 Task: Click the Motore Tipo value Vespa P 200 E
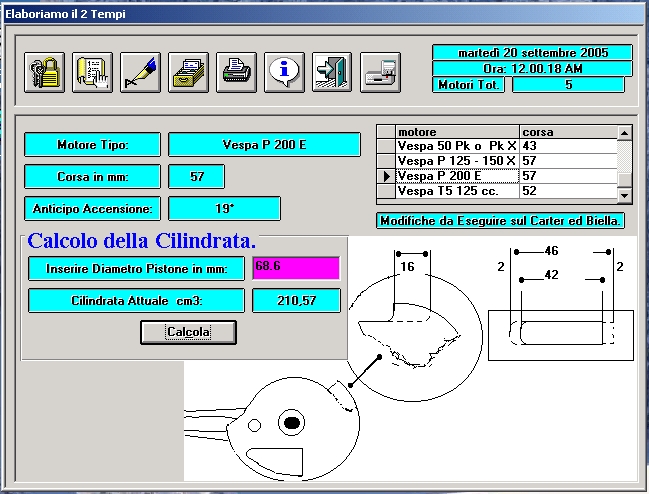click(264, 144)
